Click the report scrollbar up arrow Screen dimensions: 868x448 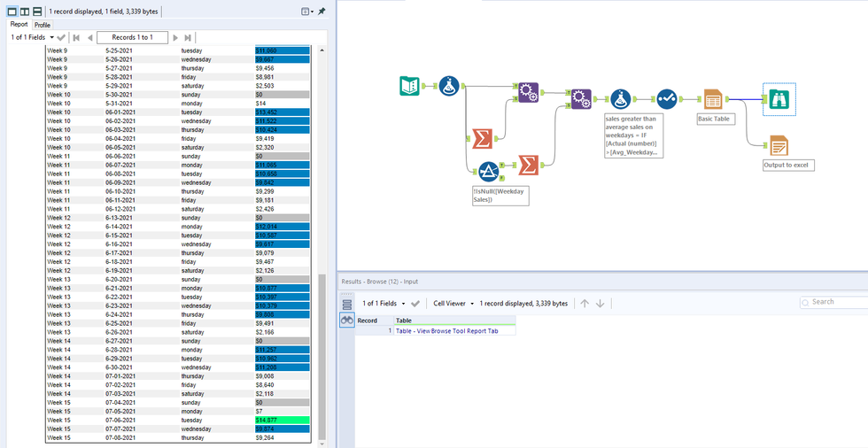[x=322, y=50]
